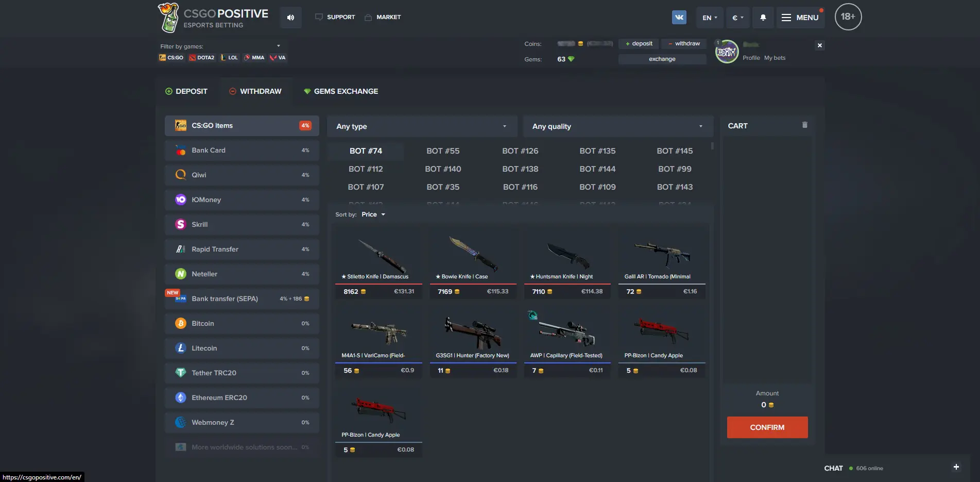
Task: Open the euro currency selector
Action: coord(738,18)
